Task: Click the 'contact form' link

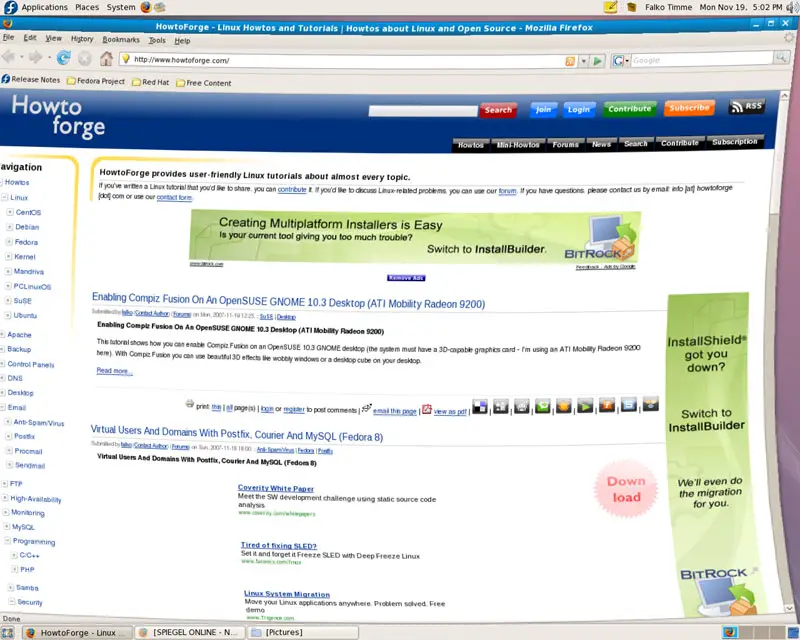Action: 174,198
